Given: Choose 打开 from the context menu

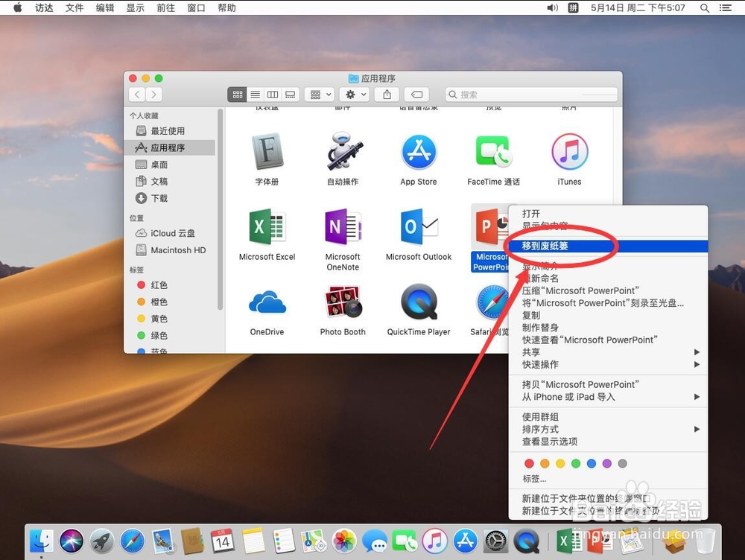Looking at the screenshot, I should [x=608, y=214].
